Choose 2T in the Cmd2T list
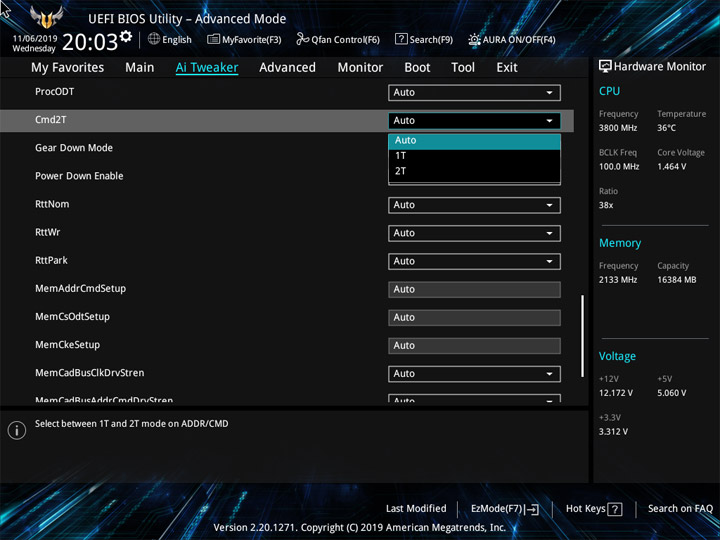 (x=474, y=171)
